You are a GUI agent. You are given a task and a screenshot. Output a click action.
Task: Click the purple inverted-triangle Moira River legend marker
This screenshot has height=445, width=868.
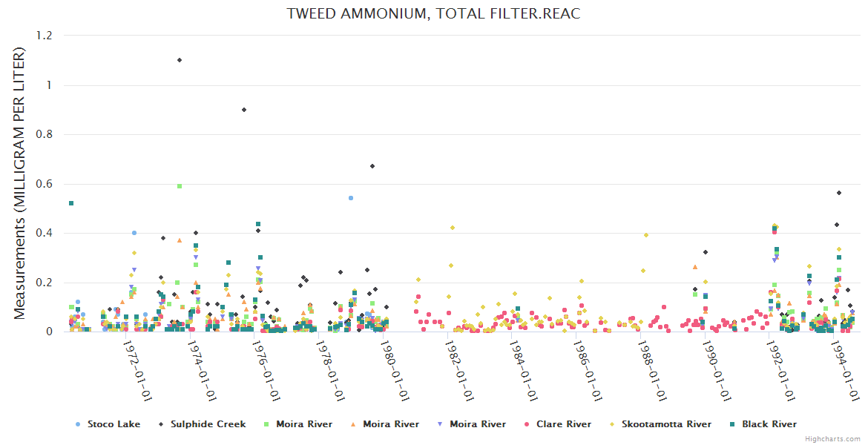[441, 424]
